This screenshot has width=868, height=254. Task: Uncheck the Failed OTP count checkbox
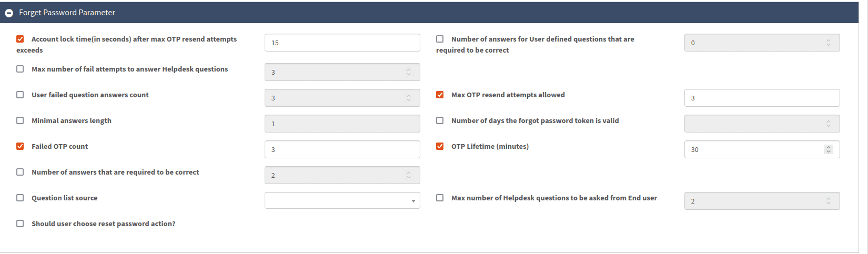[x=20, y=146]
